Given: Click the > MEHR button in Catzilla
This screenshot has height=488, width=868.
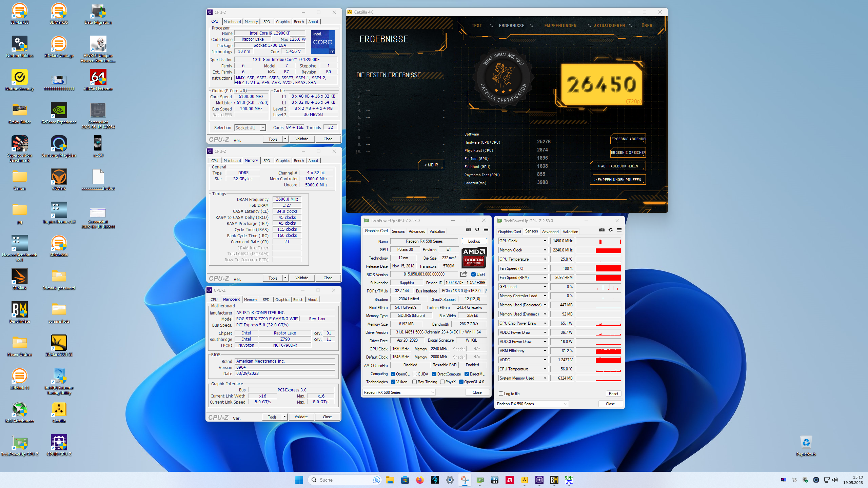Looking at the screenshot, I should pyautogui.click(x=431, y=165).
